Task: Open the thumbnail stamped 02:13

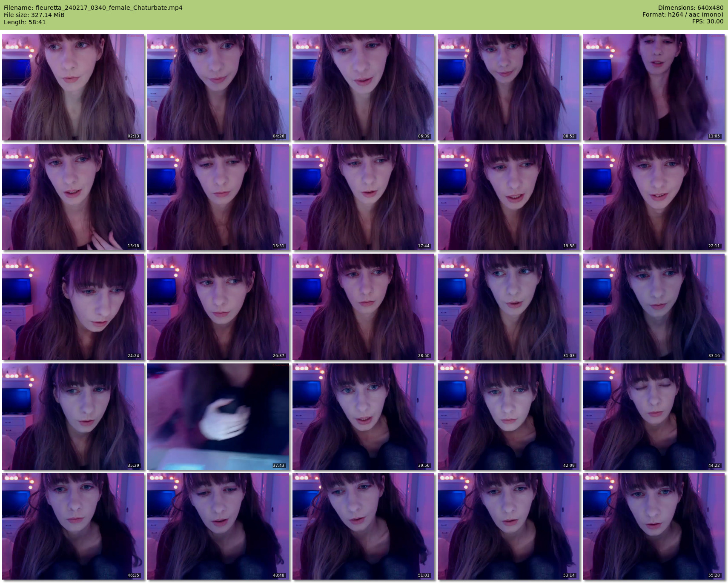Action: point(73,87)
